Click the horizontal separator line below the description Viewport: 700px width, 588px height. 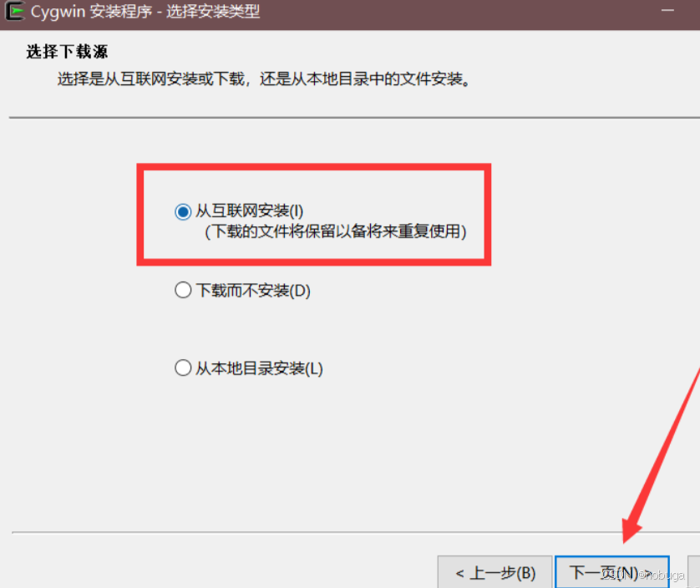point(354,118)
